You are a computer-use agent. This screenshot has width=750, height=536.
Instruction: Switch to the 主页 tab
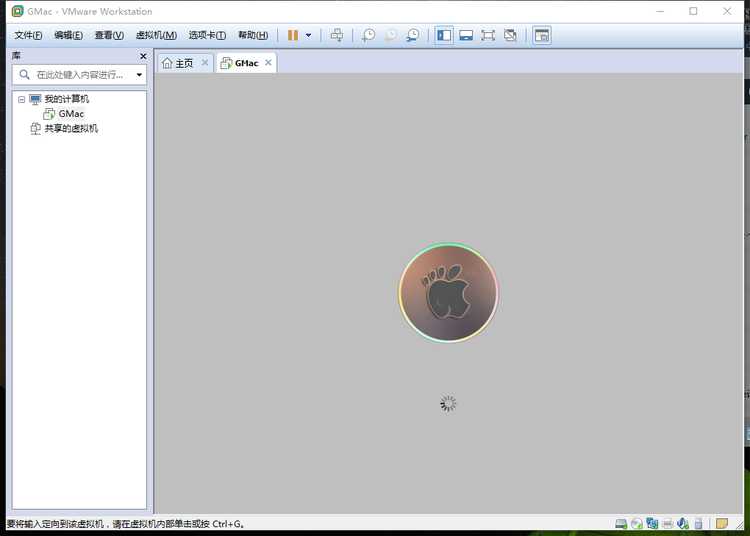click(x=184, y=63)
